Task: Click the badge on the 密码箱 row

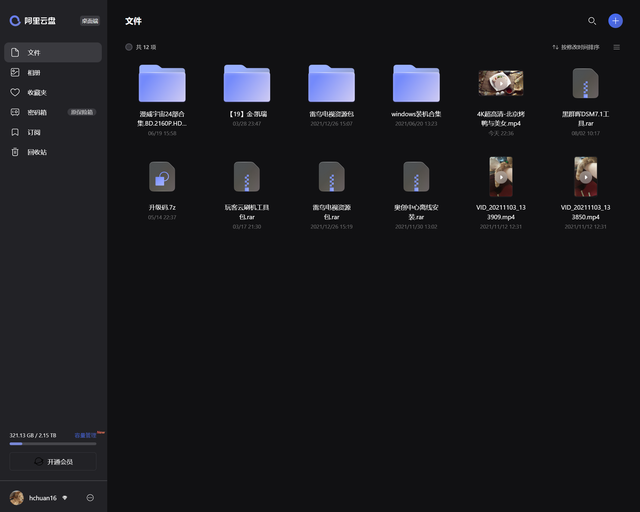Action: tap(82, 112)
